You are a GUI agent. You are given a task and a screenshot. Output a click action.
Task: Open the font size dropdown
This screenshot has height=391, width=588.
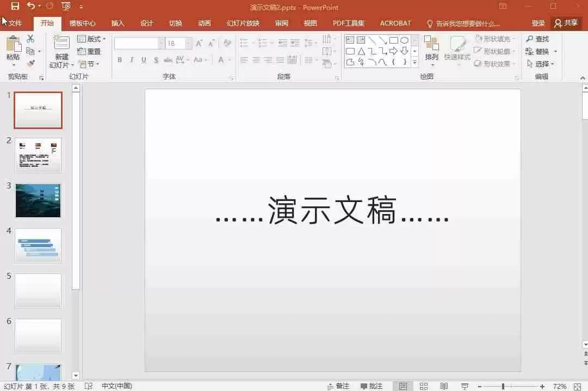(188, 42)
